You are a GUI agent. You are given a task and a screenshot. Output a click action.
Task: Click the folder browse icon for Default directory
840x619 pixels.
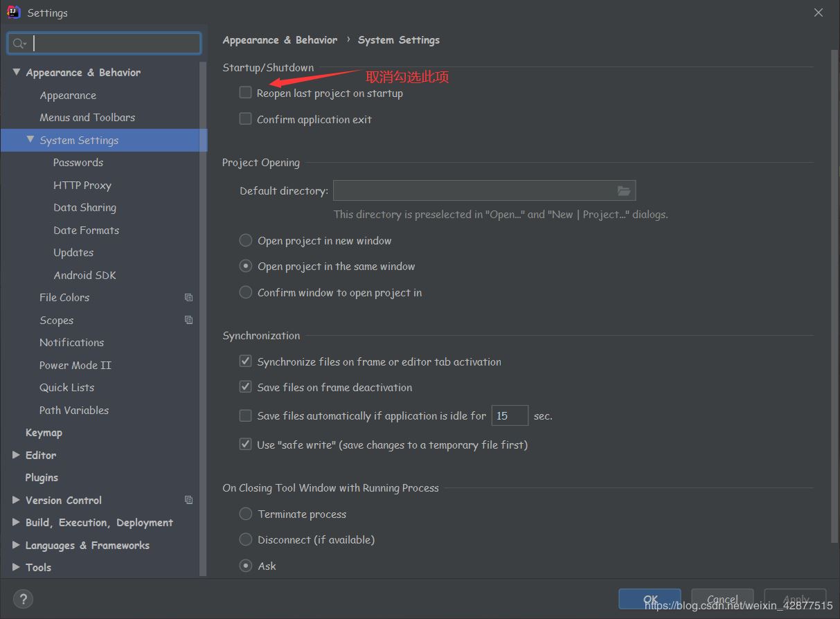[x=624, y=191]
